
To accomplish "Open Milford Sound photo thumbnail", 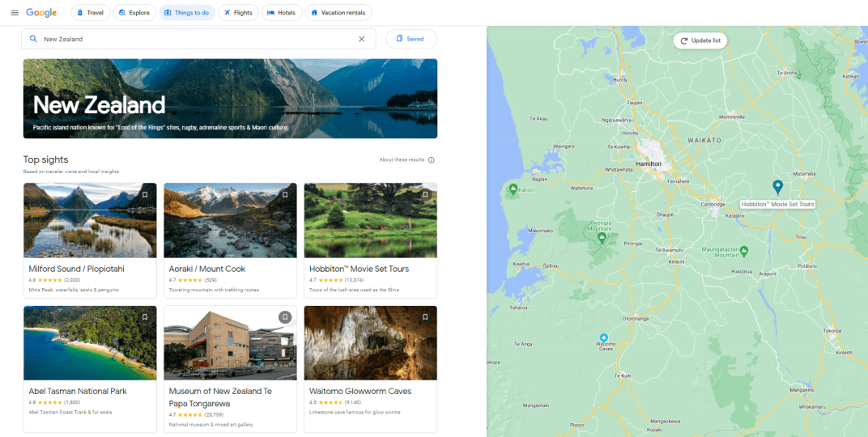I will click(x=90, y=220).
